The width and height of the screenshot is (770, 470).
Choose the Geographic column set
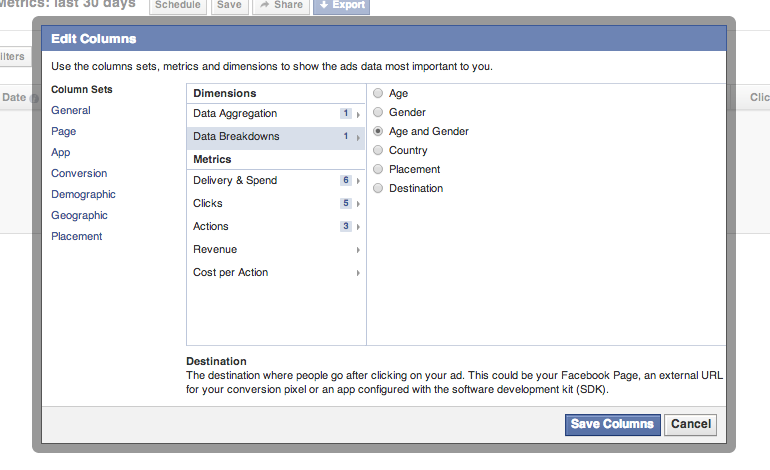(79, 216)
